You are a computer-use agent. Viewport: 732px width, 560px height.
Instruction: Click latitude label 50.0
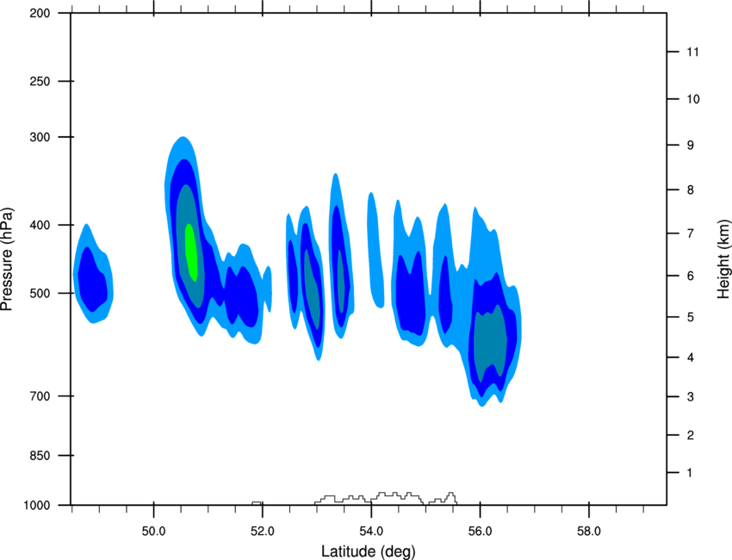(x=153, y=532)
